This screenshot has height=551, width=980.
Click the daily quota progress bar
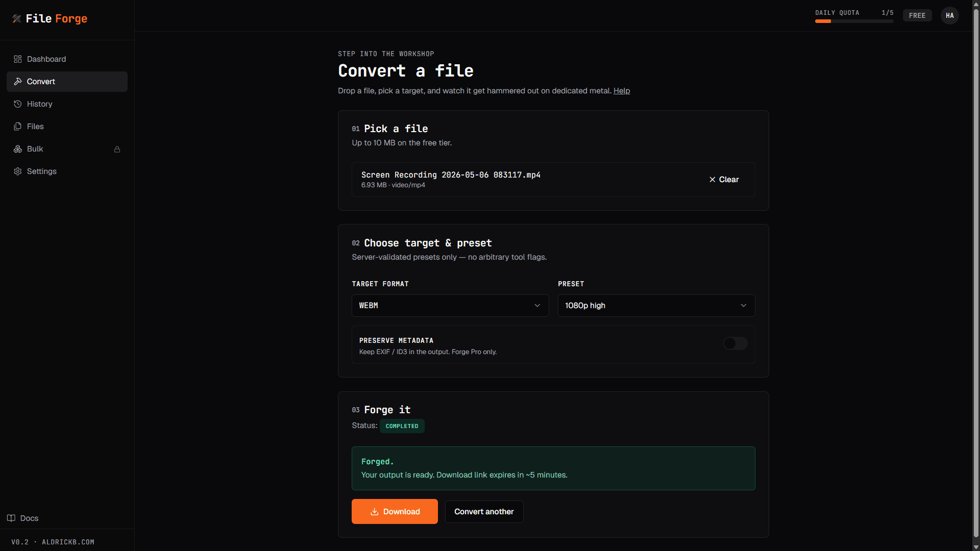coord(854,21)
